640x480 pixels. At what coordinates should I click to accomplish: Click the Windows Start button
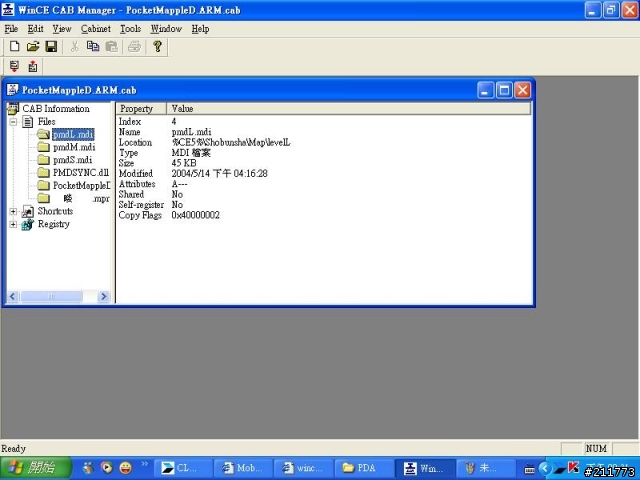[x=35, y=468]
